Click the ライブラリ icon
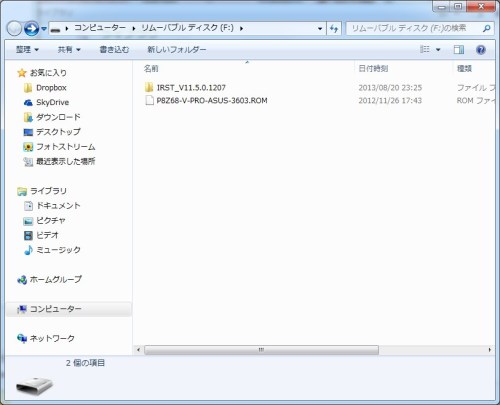Viewport: 500px width, 405px height. point(22,191)
